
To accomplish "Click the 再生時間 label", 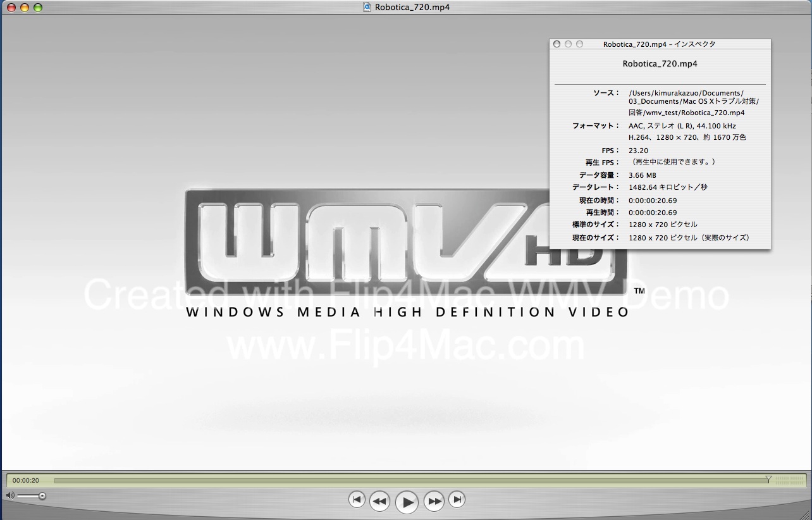I will (x=603, y=213).
